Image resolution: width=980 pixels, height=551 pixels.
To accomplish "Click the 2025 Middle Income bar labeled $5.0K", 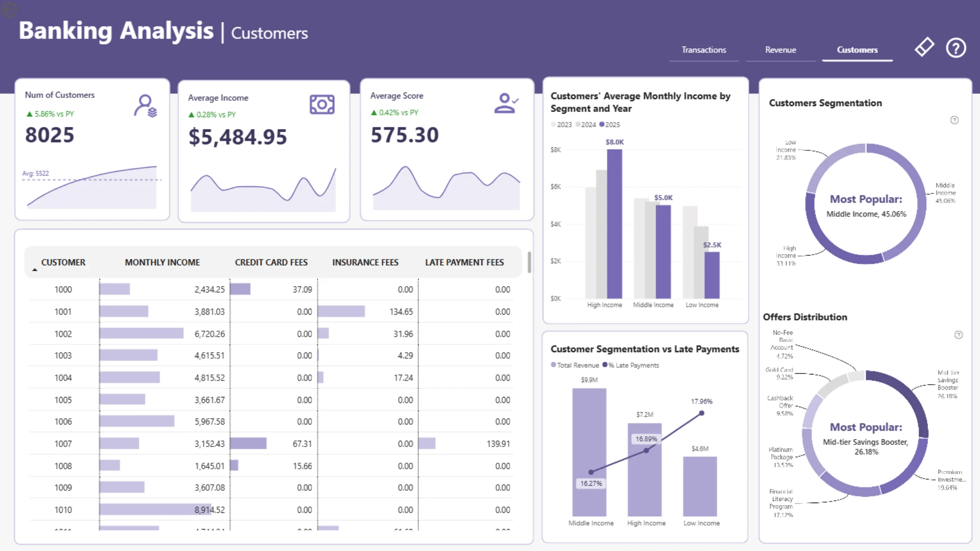I will pos(663,252).
